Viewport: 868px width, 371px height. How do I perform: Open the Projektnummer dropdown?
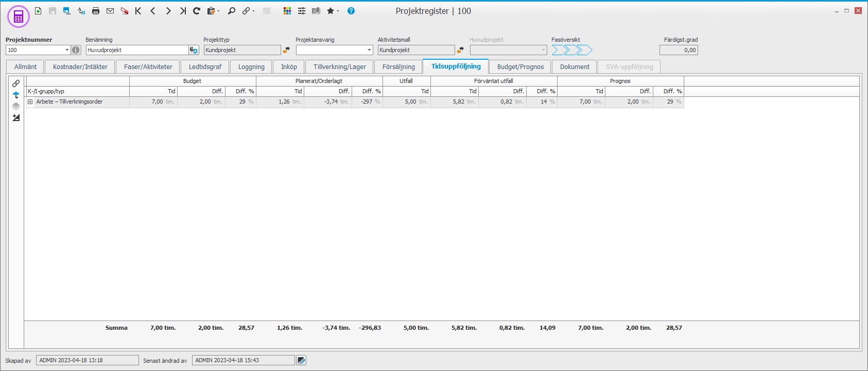(67, 50)
